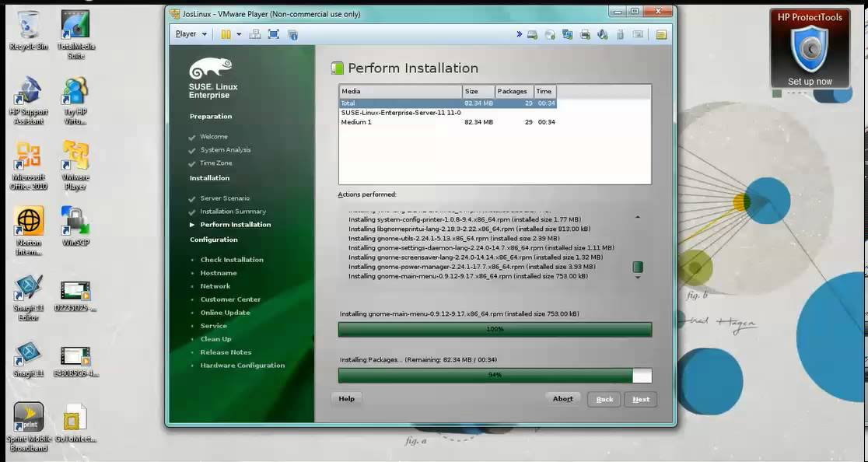This screenshot has width=868, height=462.
Task: Click the hard disk device icon
Action: pyautogui.click(x=532, y=35)
